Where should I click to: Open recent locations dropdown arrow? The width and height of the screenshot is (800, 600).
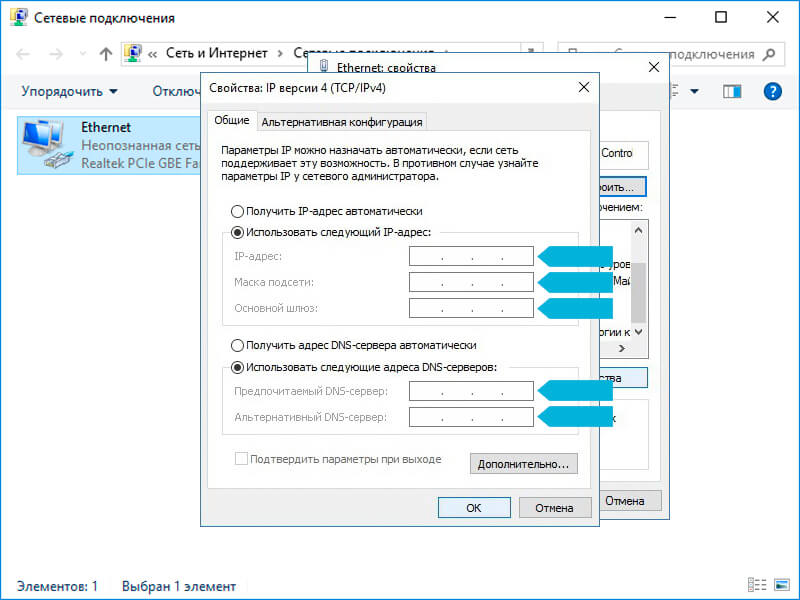(83, 54)
